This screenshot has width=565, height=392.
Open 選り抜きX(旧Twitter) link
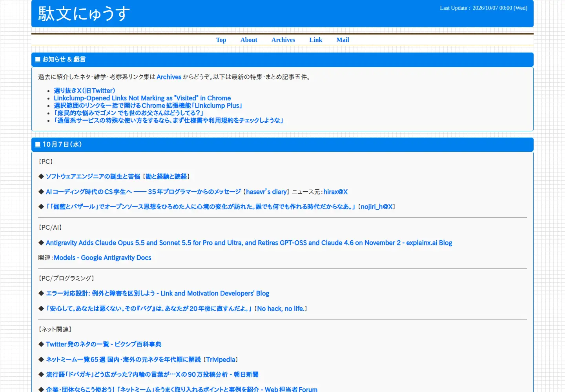(84, 91)
